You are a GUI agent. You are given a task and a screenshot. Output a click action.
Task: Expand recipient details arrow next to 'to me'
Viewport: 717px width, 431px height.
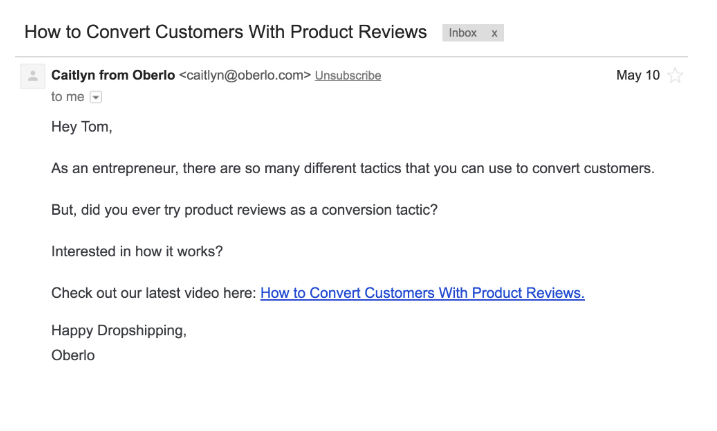(96, 97)
